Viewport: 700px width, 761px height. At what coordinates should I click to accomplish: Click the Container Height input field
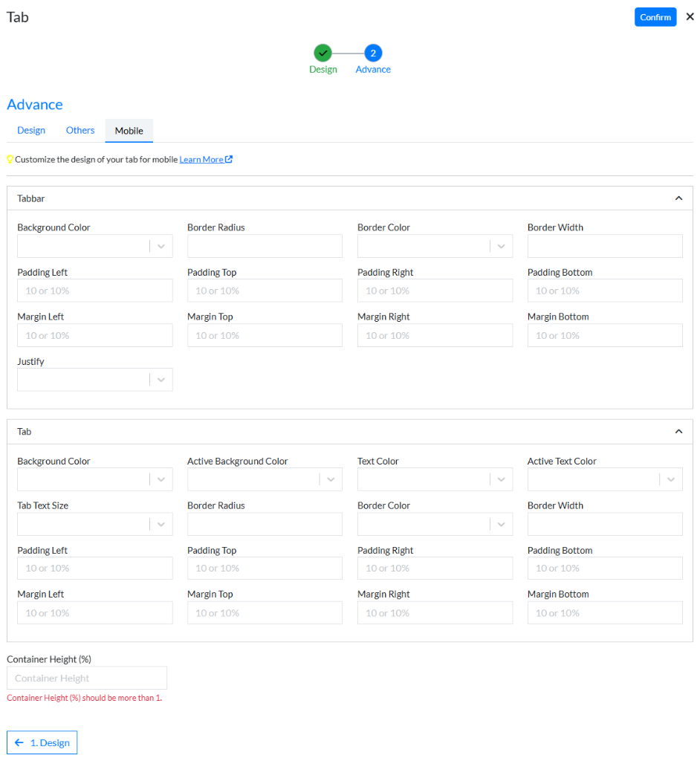(x=86, y=677)
